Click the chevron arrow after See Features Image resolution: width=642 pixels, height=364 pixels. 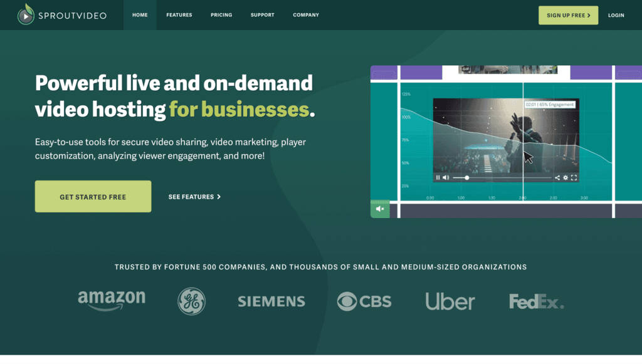pos(219,197)
